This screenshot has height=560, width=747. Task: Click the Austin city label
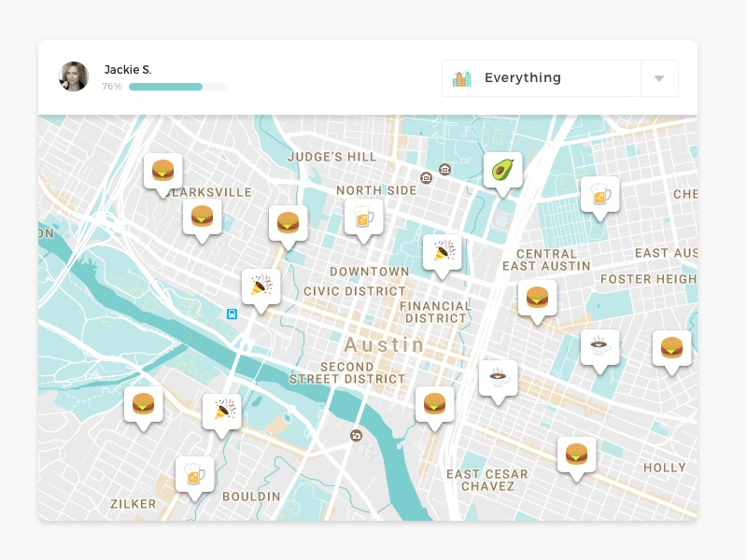[384, 344]
